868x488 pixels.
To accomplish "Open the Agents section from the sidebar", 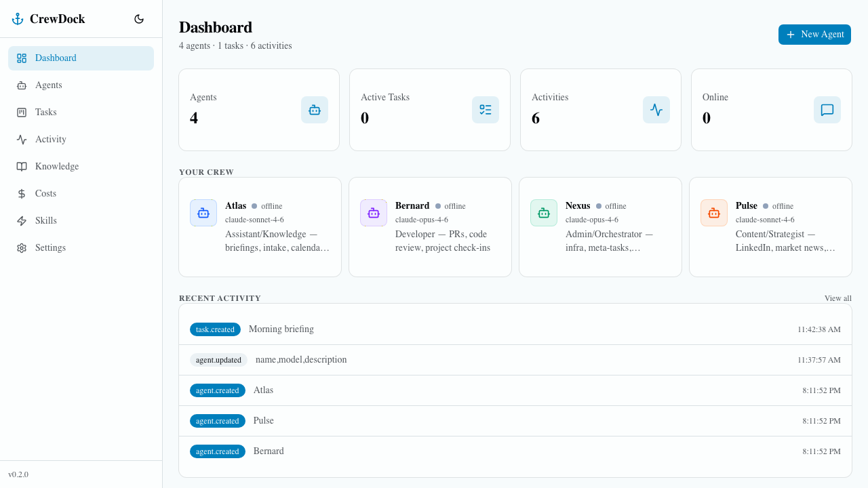I will pyautogui.click(x=48, y=85).
